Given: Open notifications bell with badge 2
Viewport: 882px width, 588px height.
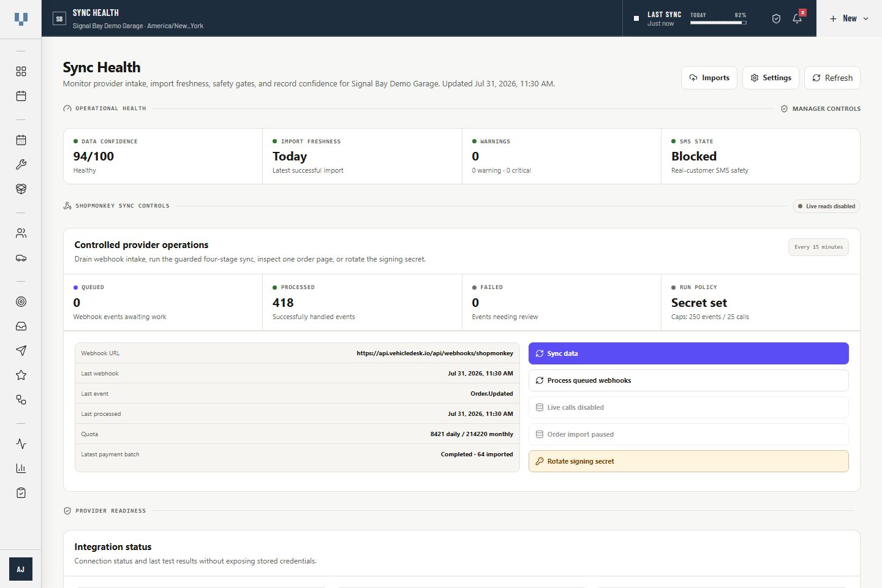Looking at the screenshot, I should pyautogui.click(x=797, y=18).
